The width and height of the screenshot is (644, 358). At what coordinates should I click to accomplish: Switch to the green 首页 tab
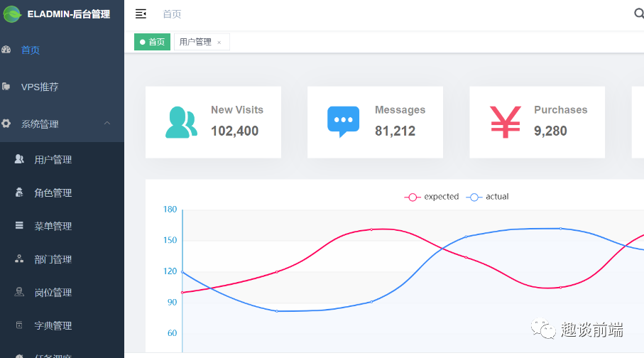tap(153, 42)
